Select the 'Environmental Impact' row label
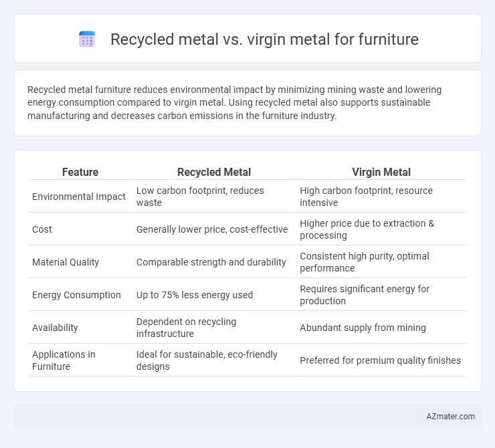Screen dimensions: 495x448 [79, 197]
